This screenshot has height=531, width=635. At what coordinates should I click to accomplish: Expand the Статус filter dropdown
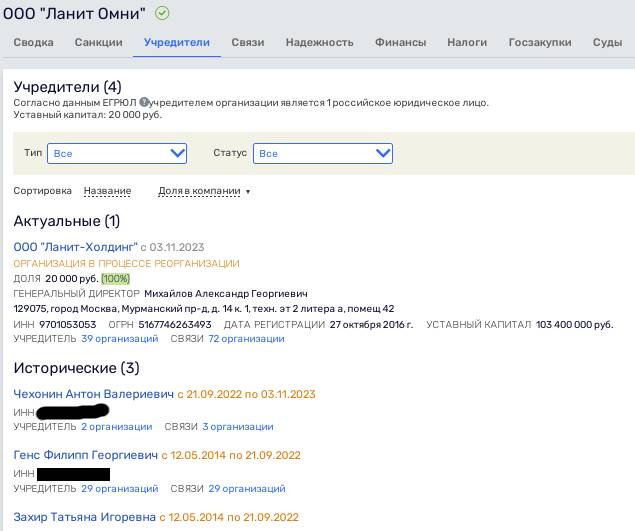coord(323,154)
